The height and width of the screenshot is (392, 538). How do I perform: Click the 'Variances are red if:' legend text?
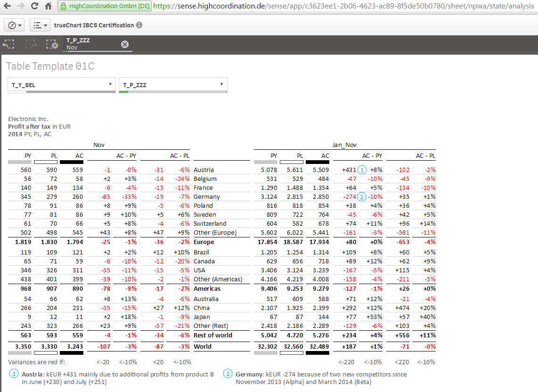tap(36, 362)
